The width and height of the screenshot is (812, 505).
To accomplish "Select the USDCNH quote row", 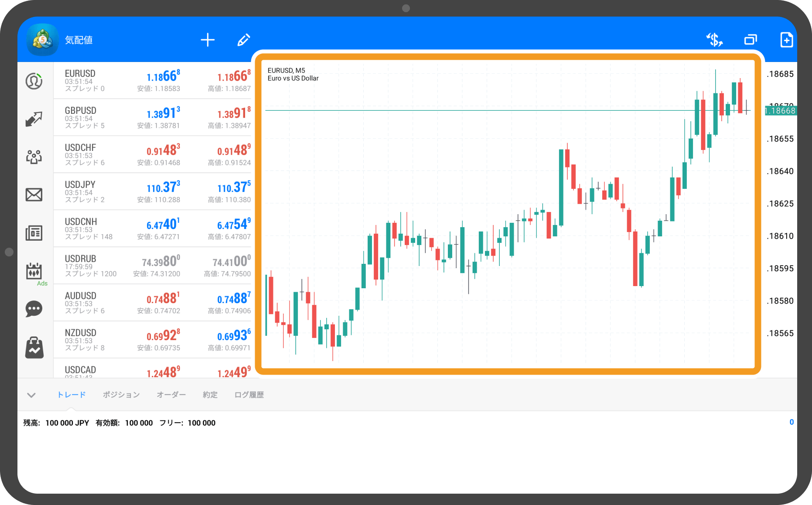I will click(152, 229).
